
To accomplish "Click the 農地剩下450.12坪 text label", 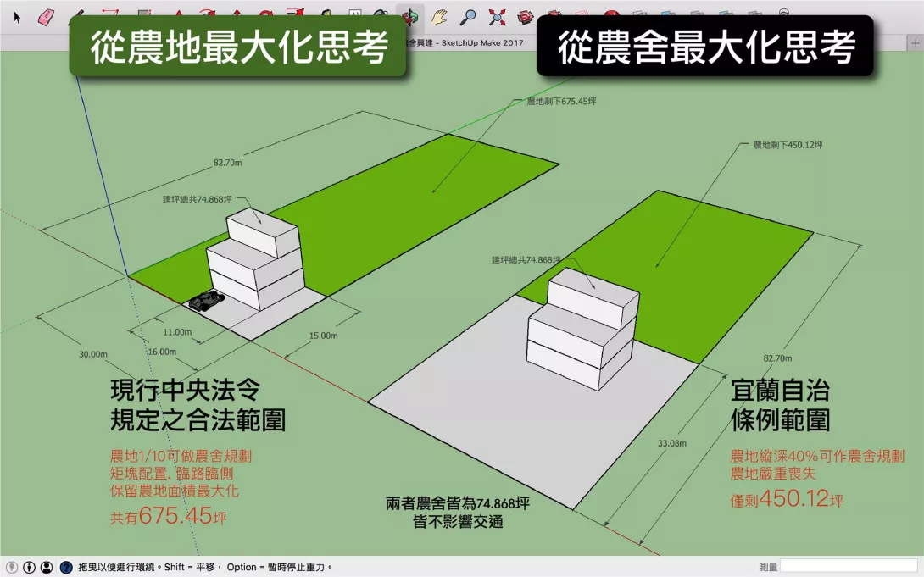I will click(x=788, y=145).
